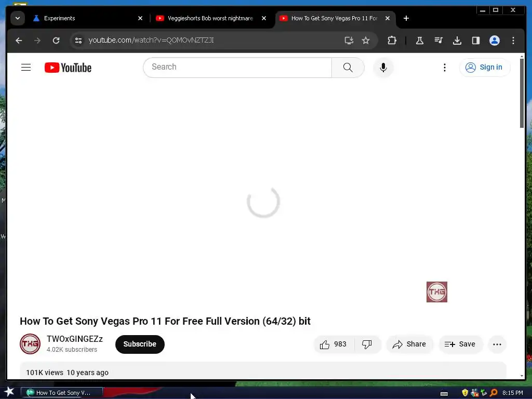
Task: Click the TXG channel watermark on video
Action: (x=436, y=292)
